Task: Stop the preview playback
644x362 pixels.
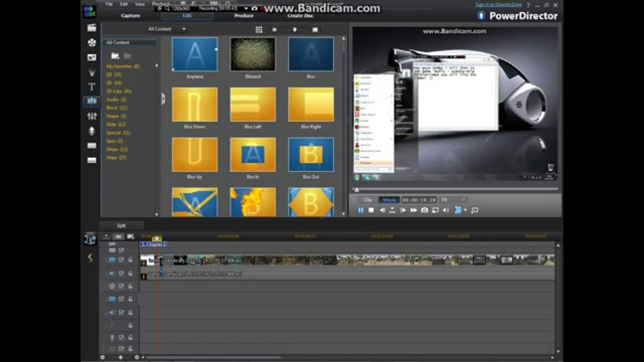Action: coord(371,210)
